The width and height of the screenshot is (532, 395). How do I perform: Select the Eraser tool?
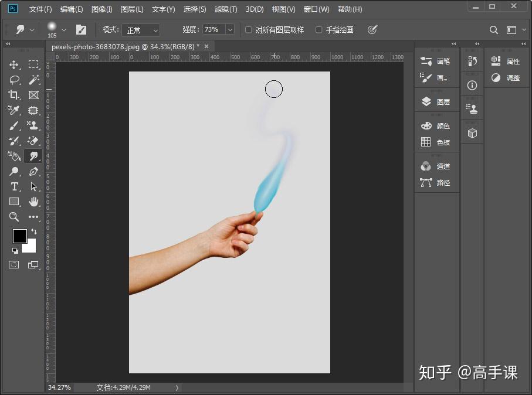pos(33,141)
